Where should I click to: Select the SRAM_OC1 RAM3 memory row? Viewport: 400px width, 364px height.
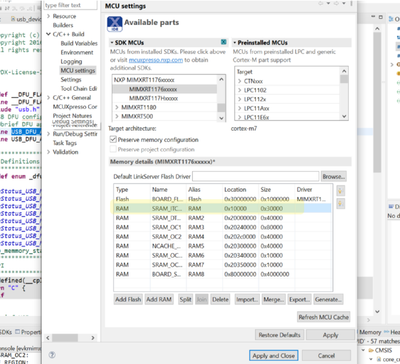(222, 227)
